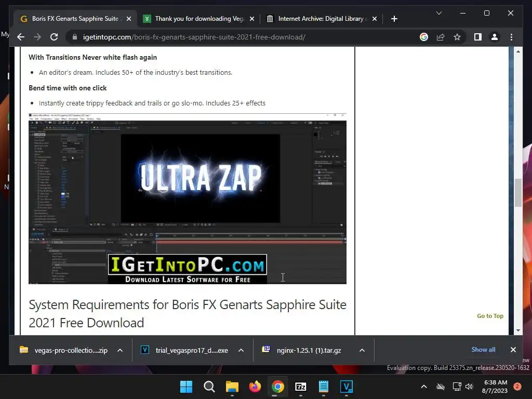Expand options for vegas-pro-collection zip
Viewport: 532px width, 399px height.
coord(120,350)
